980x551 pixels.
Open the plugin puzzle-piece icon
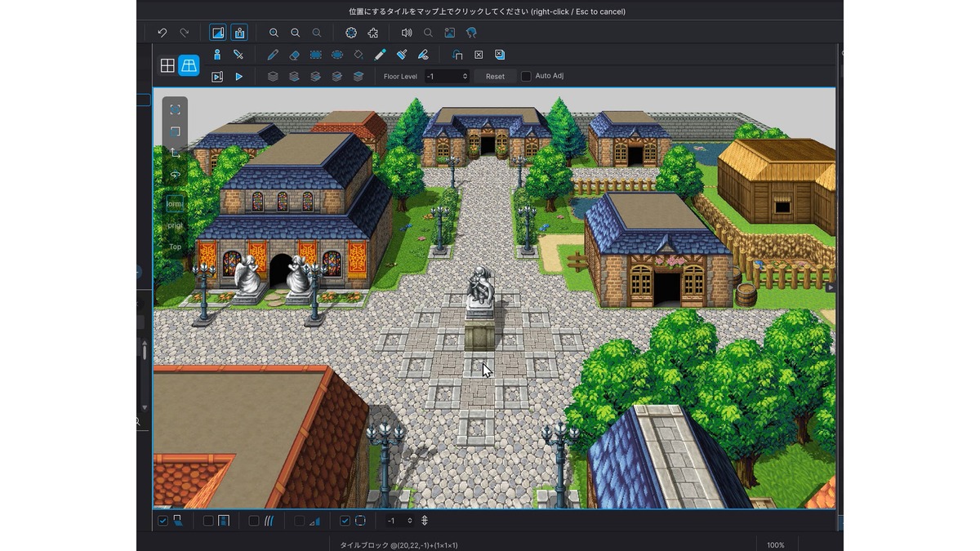point(372,33)
